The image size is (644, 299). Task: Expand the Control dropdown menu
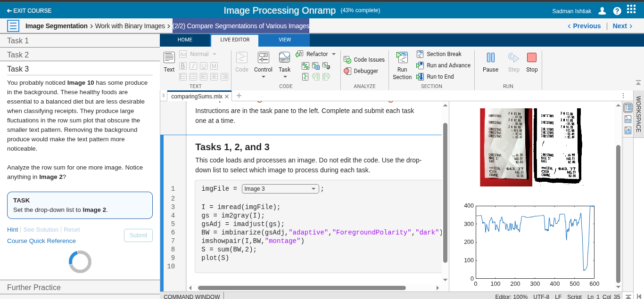263,77
